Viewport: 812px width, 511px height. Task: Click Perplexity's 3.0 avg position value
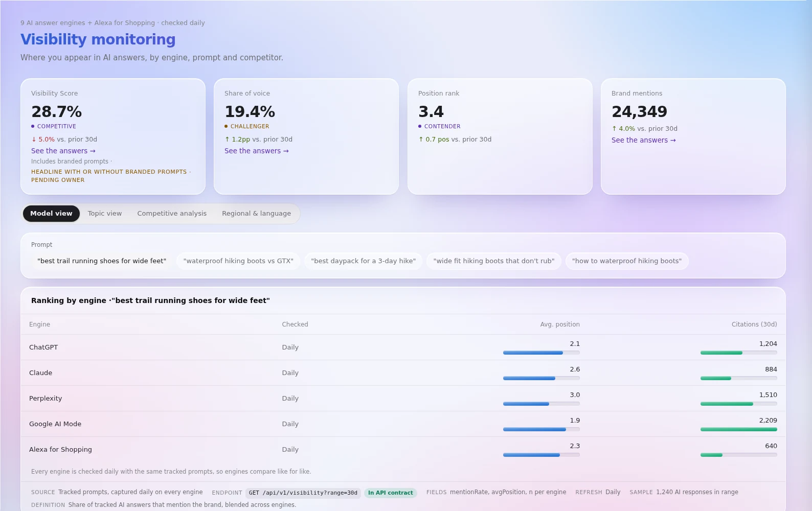click(x=575, y=395)
